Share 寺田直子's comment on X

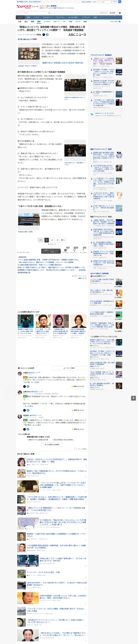[x=25, y=429]
